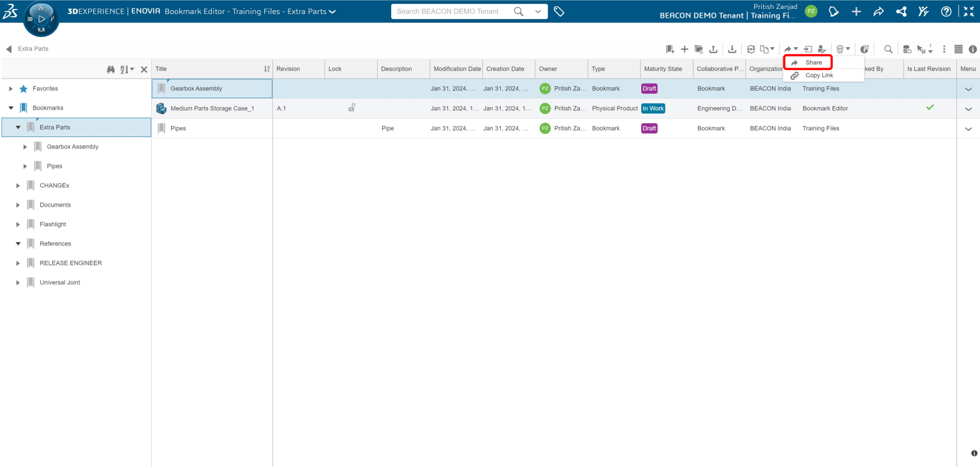Sort by the Owner column header
The image size is (980, 468).
(561, 69)
